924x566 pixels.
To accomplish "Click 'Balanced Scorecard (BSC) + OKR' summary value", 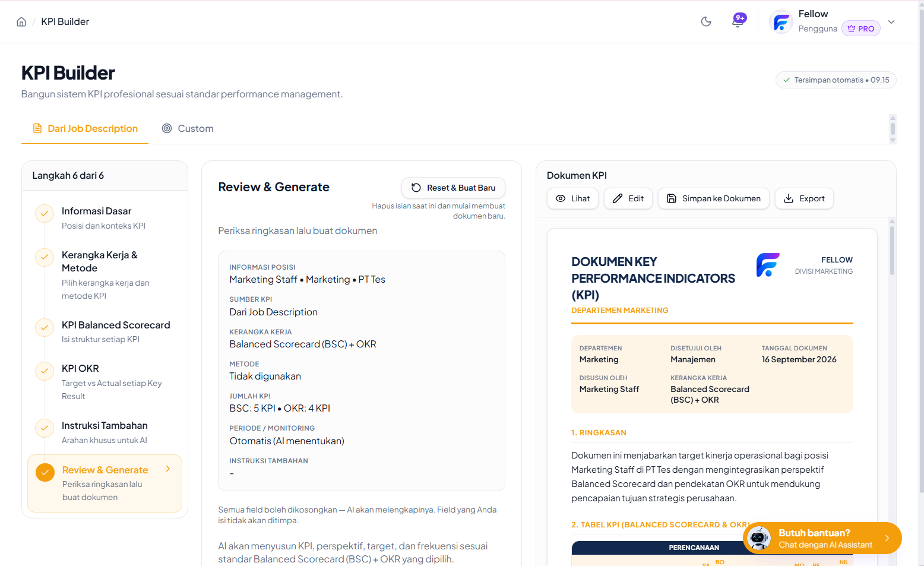I will point(303,344).
